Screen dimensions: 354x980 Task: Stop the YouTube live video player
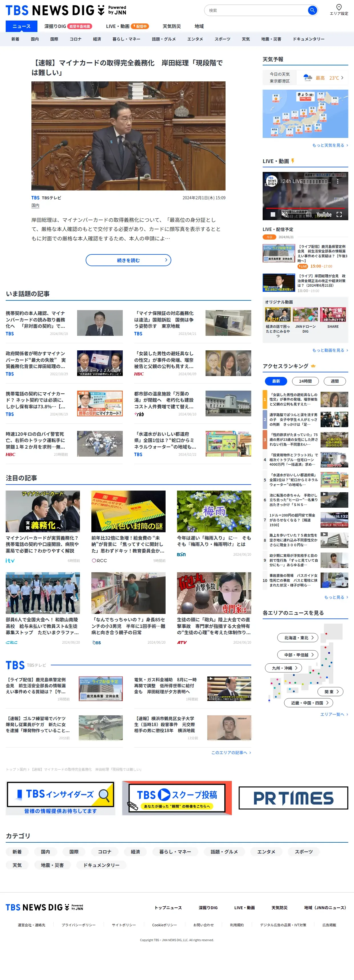[273, 214]
